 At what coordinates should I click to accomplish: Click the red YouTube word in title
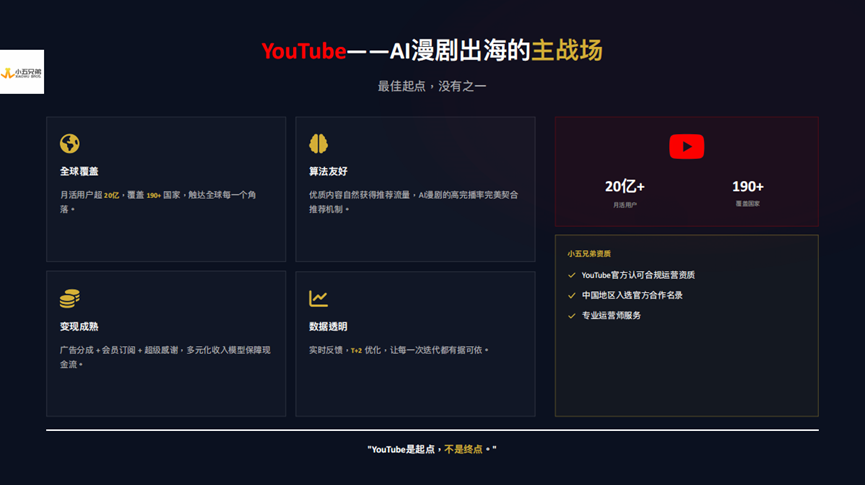[303, 51]
